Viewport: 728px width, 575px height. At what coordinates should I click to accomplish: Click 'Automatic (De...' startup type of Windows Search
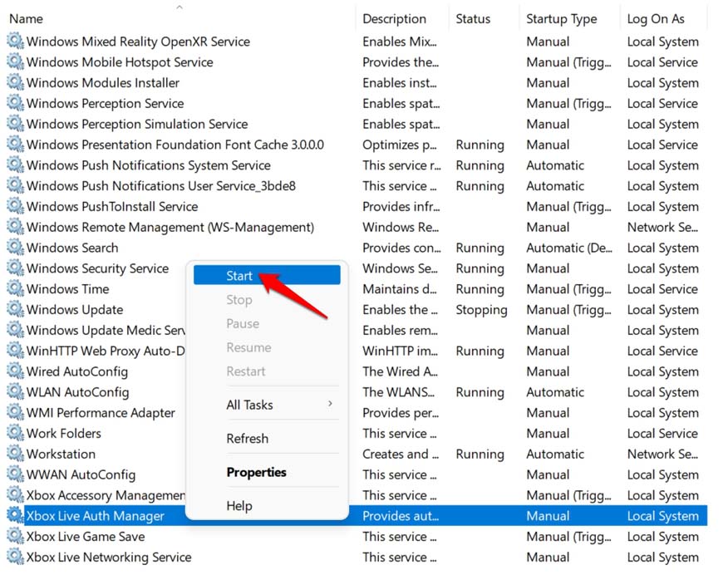click(x=569, y=248)
